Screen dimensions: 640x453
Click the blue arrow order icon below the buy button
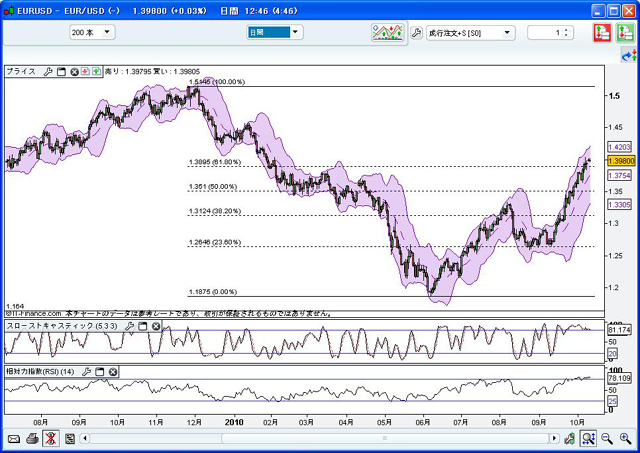(x=629, y=56)
